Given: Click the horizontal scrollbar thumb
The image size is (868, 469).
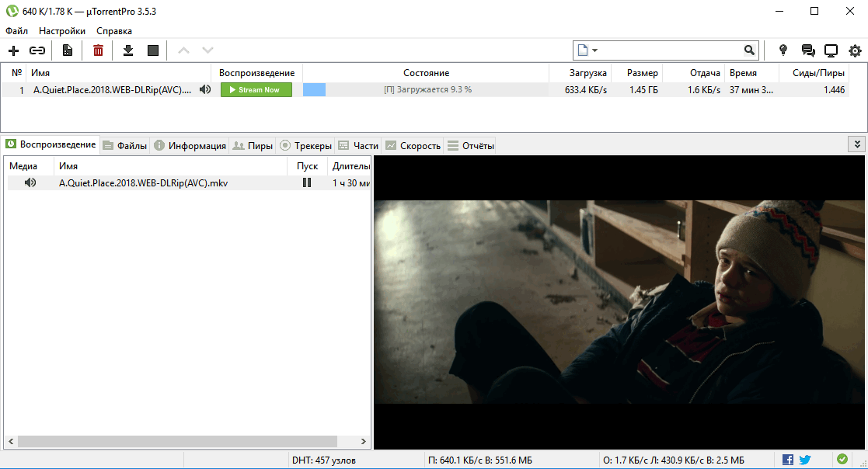Looking at the screenshot, I should point(177,441).
